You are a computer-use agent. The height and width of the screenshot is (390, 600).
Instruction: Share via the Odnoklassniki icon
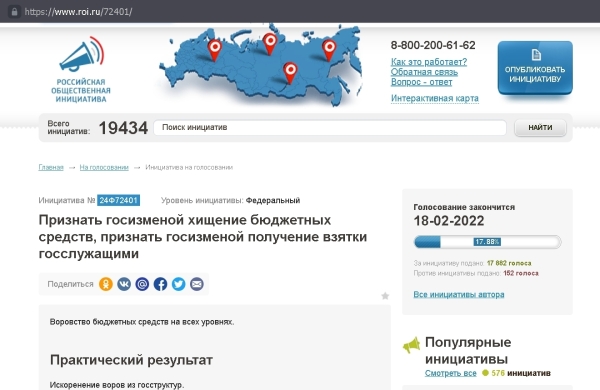click(x=106, y=284)
